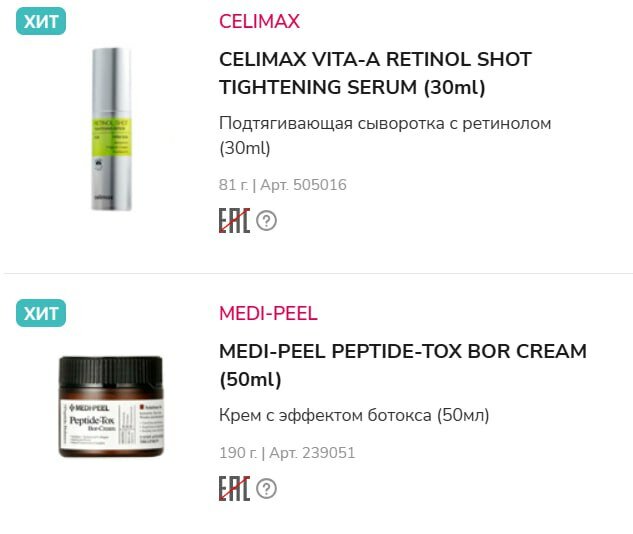Click the EAC mark under Medi-Peel cream

coord(234,488)
